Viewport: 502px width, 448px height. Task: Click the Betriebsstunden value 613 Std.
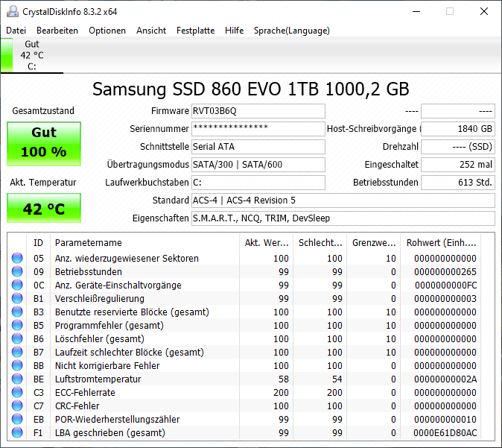(458, 183)
